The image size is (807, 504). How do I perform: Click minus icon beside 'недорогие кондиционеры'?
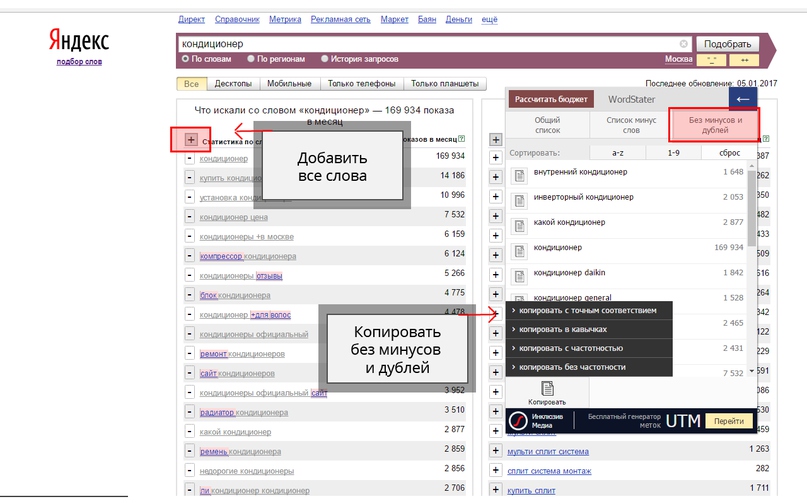click(189, 471)
